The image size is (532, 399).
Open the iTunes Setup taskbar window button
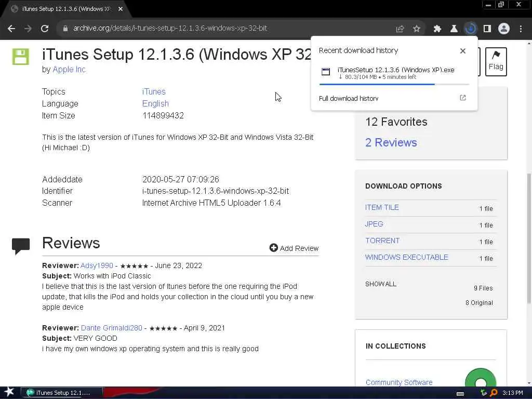(62, 393)
